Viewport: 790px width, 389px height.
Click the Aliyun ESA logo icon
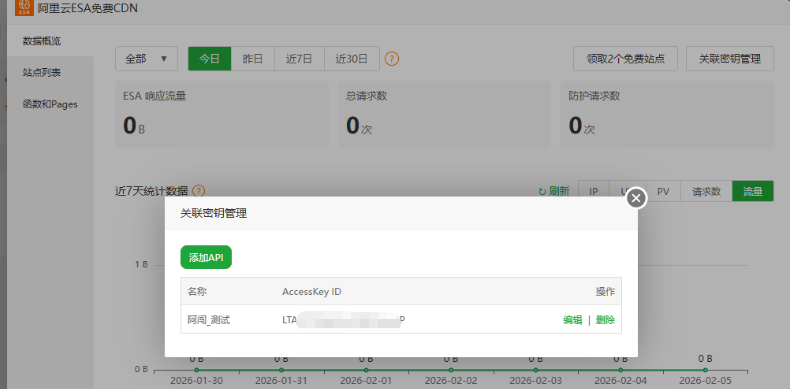(25, 7)
